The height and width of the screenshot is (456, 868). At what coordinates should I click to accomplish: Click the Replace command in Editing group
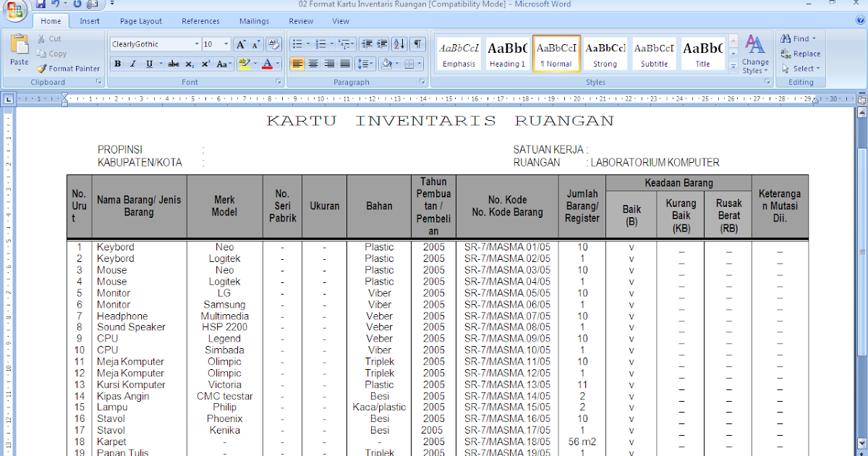point(801,54)
